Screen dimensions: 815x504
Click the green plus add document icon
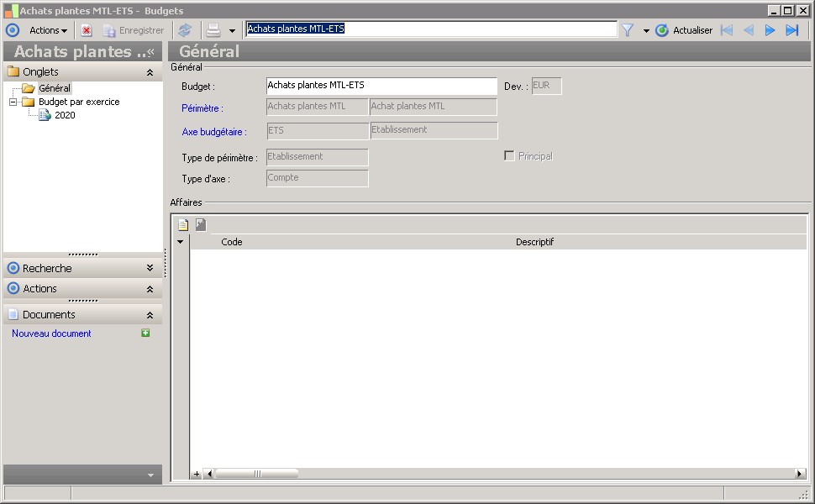pos(145,333)
